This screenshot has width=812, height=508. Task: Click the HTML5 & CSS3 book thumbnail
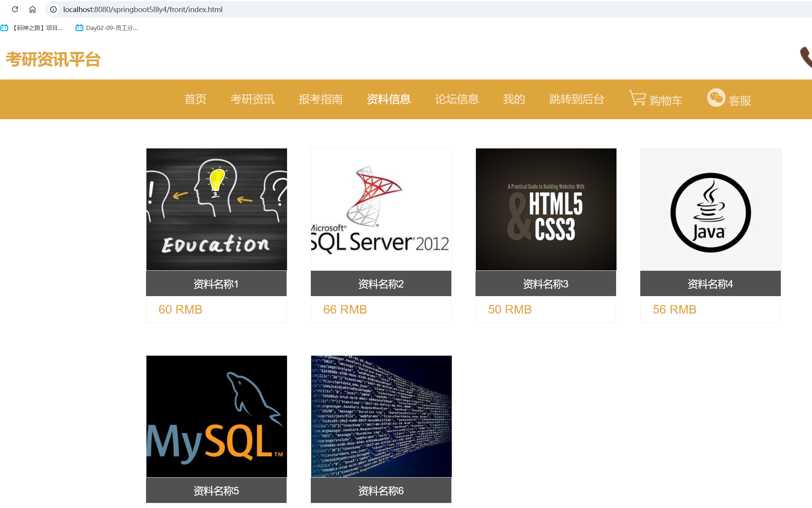point(546,209)
